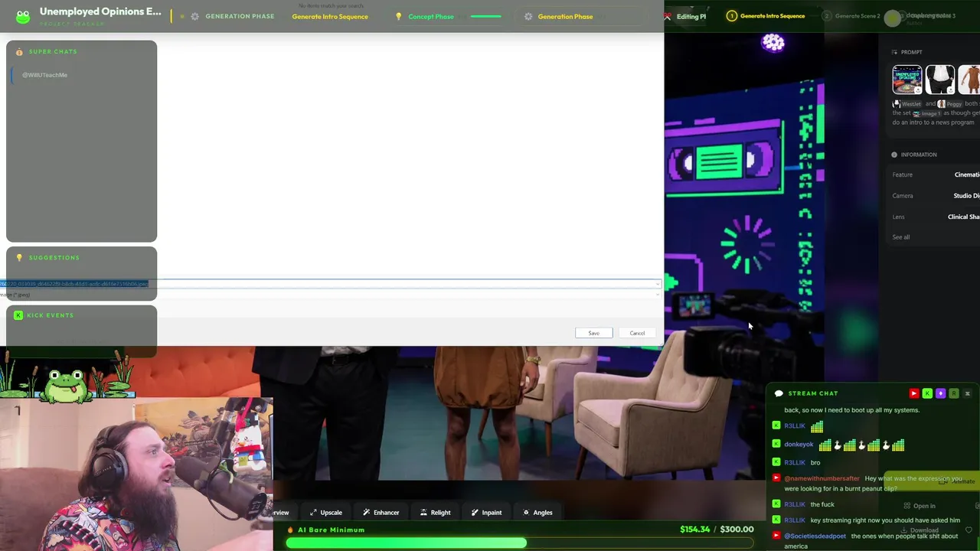Click @WillUTeachMe in Super Chats
Screen dimensions: 980x551
point(44,75)
